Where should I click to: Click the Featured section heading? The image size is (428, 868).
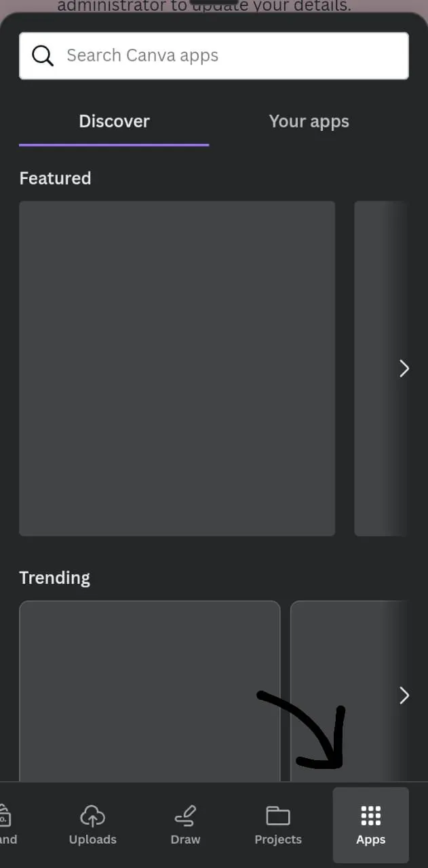point(55,178)
